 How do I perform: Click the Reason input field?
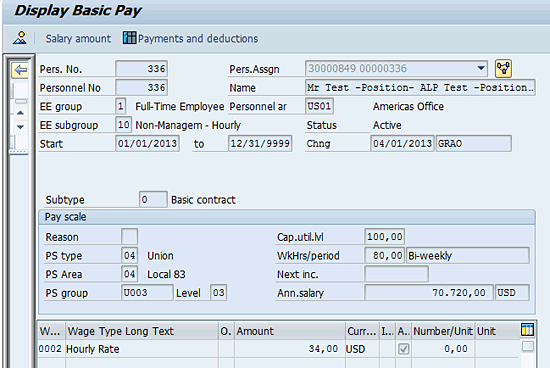point(129,237)
